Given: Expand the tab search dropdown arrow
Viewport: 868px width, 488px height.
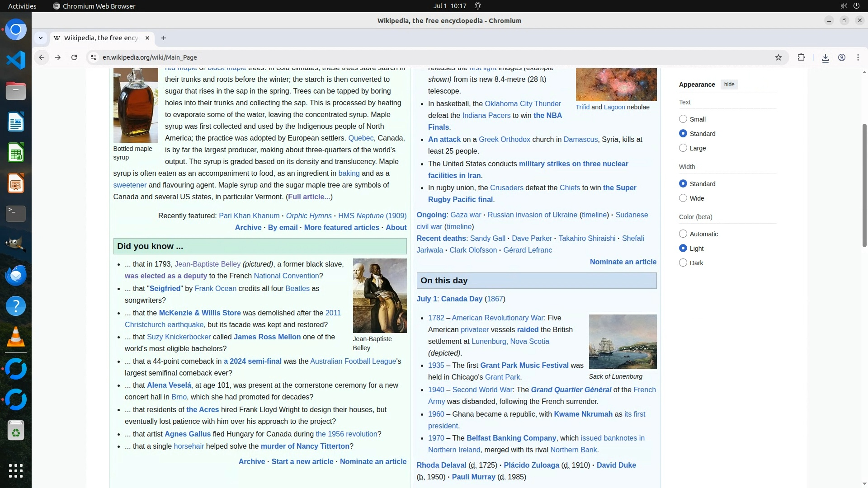Looking at the screenshot, I should [41, 38].
